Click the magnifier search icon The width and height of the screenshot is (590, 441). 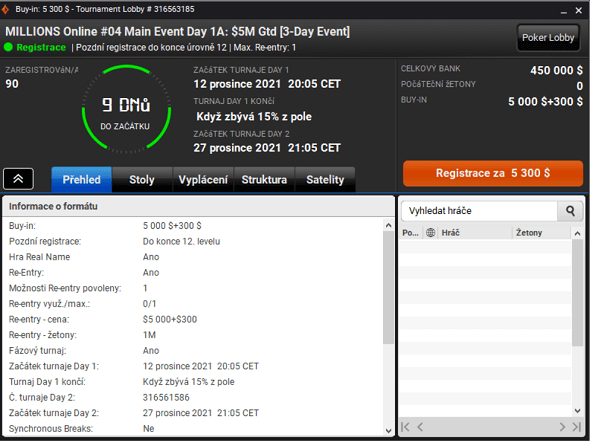570,211
